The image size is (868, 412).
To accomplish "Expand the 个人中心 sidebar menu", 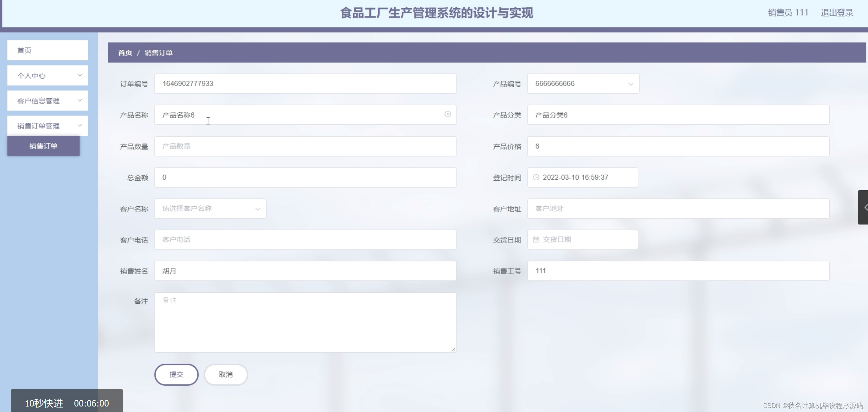I will pos(47,75).
